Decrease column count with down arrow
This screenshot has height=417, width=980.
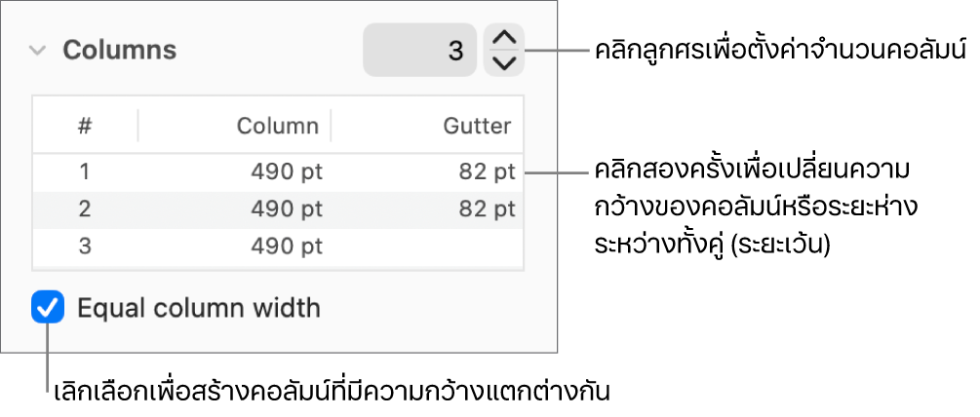coord(503,63)
